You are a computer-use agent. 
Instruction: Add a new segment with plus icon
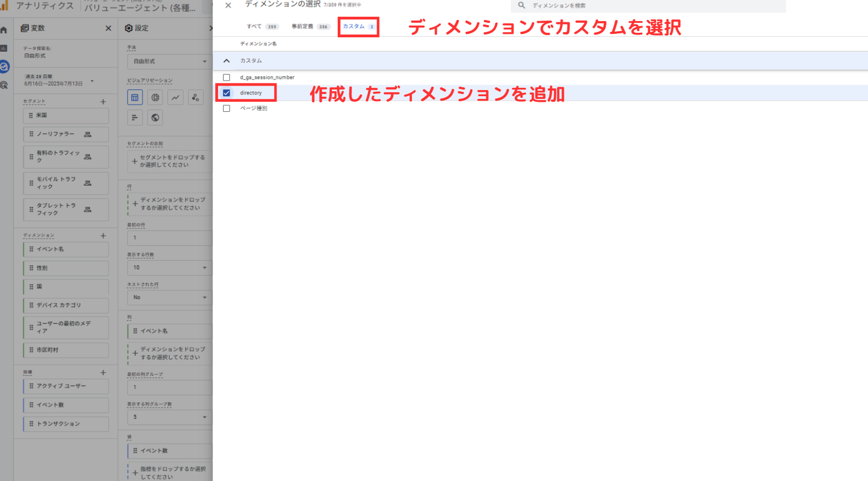[103, 102]
